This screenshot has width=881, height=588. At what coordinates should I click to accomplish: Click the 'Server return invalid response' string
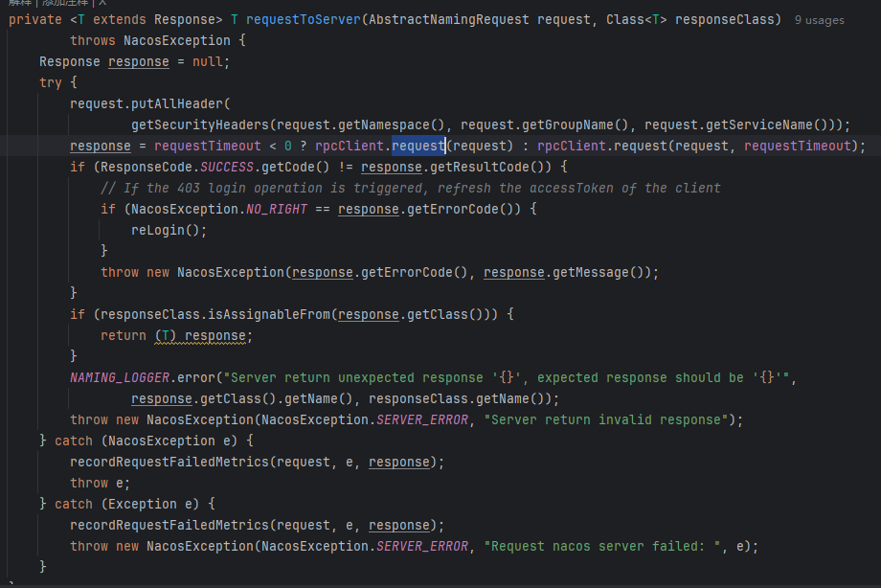[606, 419]
